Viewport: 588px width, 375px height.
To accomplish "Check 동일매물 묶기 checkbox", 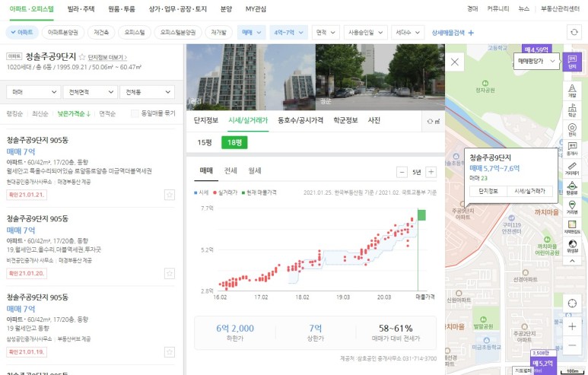I will coord(135,113).
